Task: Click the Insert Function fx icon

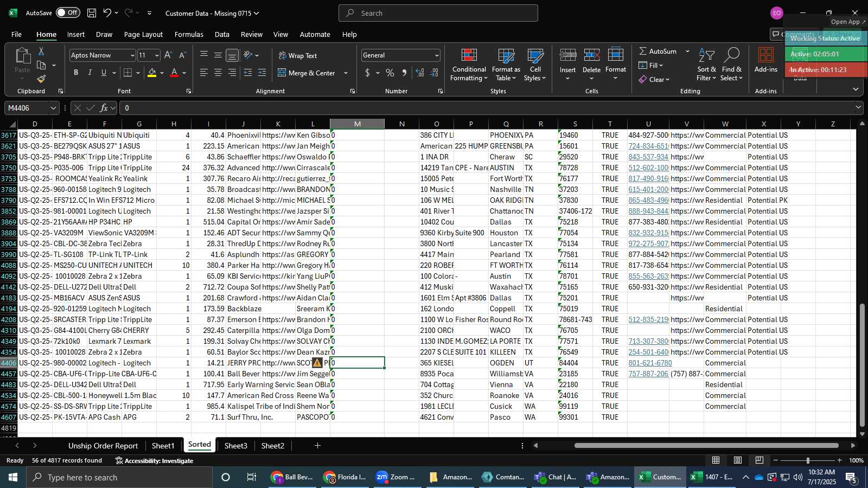Action: pos(104,108)
